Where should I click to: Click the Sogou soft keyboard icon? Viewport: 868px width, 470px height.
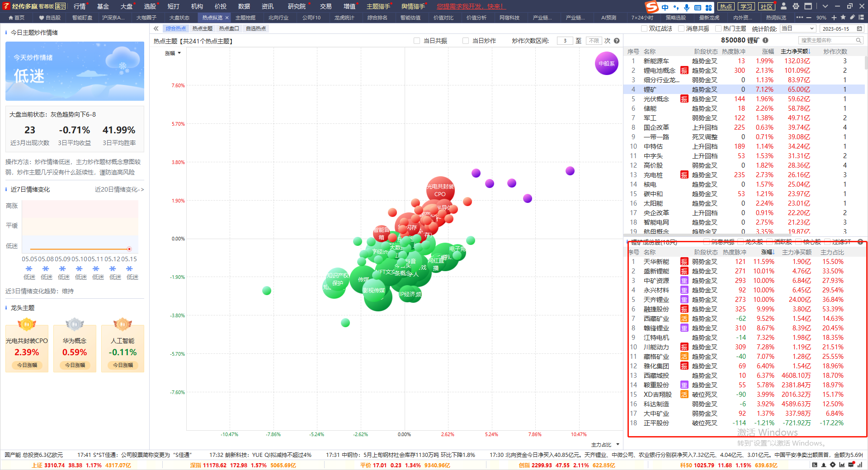pyautogui.click(x=698, y=7)
